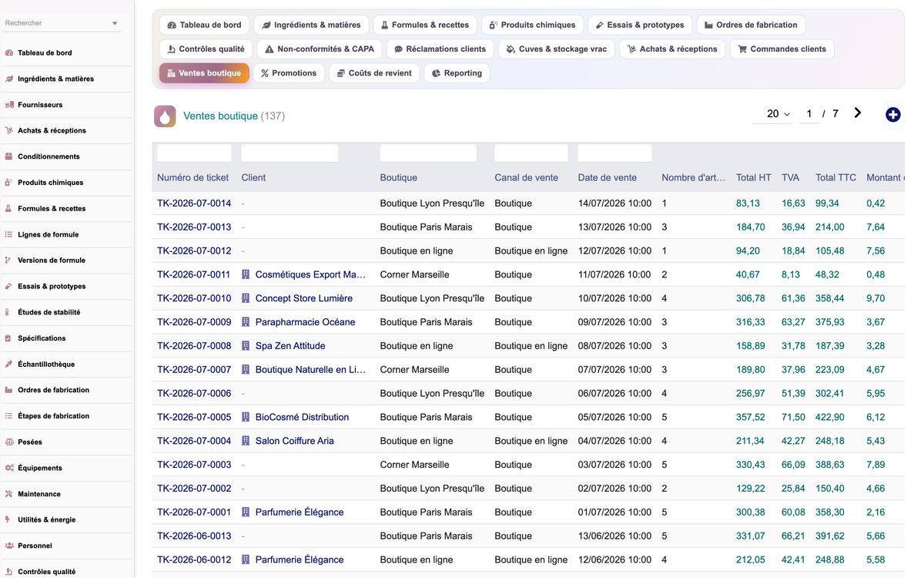The height and width of the screenshot is (578, 924).
Task: Click the Produits chimiques sidebar icon
Action: pyautogui.click(x=9, y=183)
